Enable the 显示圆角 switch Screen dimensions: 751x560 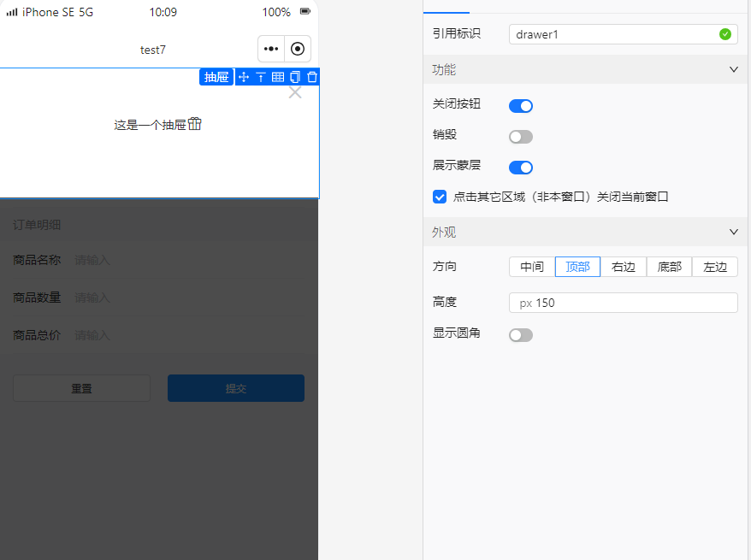(521, 335)
